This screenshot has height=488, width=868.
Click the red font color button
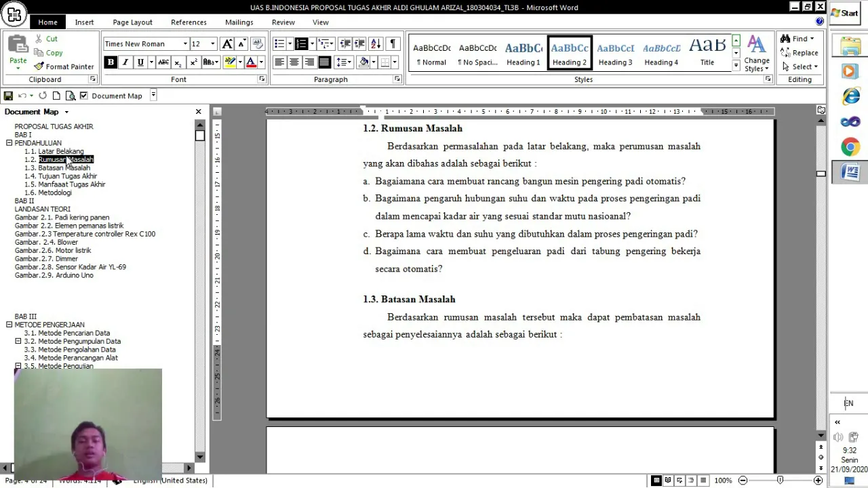pyautogui.click(x=251, y=62)
